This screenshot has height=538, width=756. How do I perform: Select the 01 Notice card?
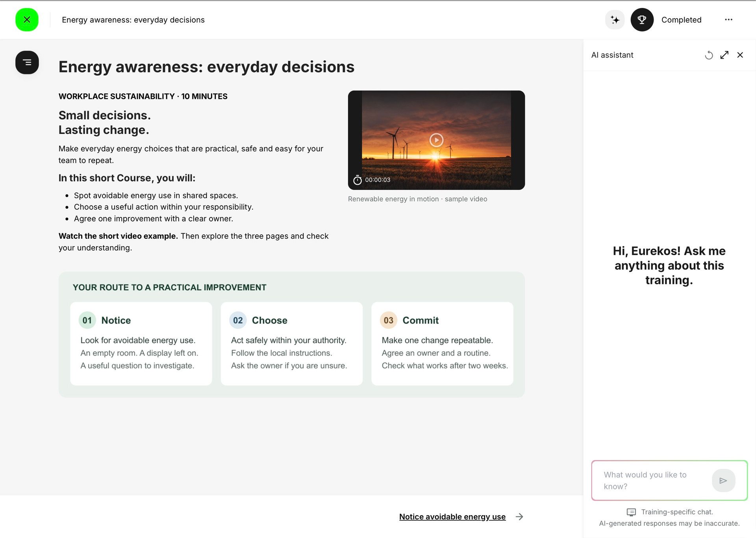coord(141,343)
